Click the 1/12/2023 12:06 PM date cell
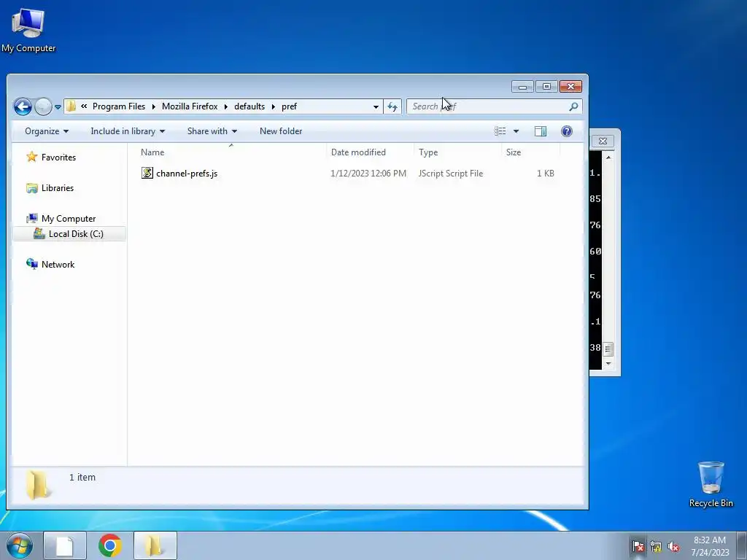 point(368,174)
